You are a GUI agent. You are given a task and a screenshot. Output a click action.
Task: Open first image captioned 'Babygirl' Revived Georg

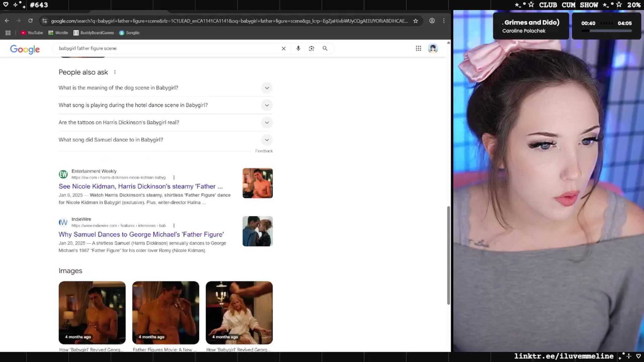tap(92, 313)
